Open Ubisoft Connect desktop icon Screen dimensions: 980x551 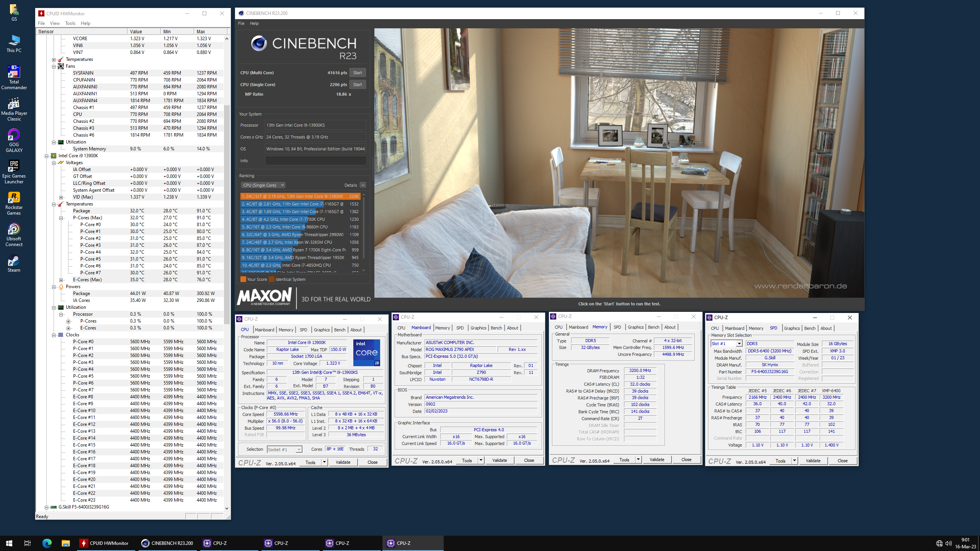pos(14,235)
